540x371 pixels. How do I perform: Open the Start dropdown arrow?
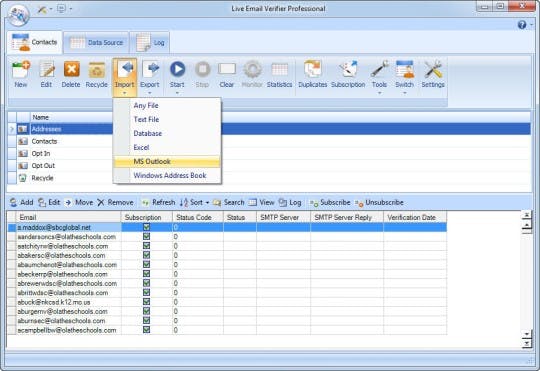(177, 93)
